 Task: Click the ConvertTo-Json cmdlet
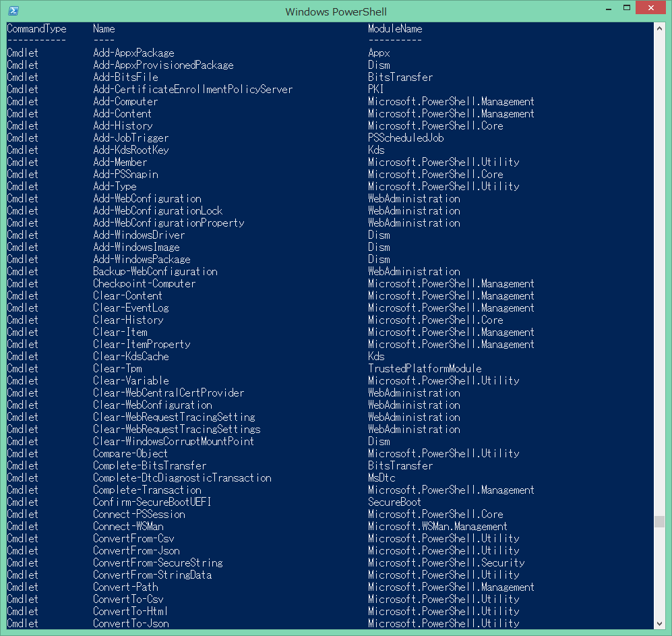click(131, 624)
